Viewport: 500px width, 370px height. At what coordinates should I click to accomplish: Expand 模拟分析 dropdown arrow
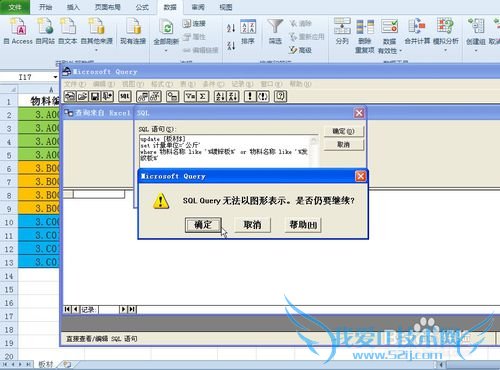(445, 50)
